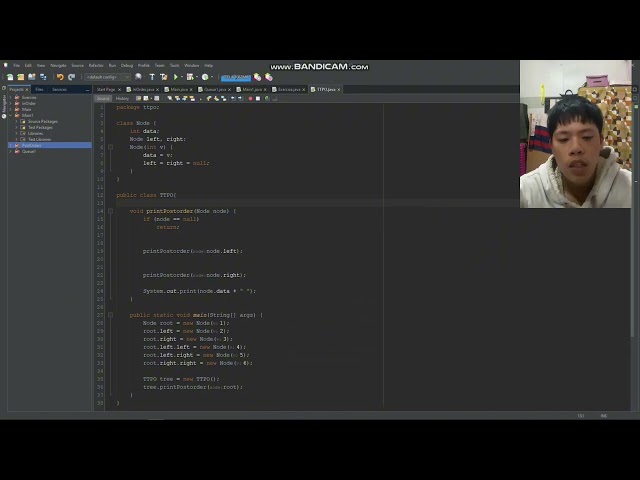This screenshot has width=640, height=480.
Task: Toggle the Source view button
Action: [103, 98]
